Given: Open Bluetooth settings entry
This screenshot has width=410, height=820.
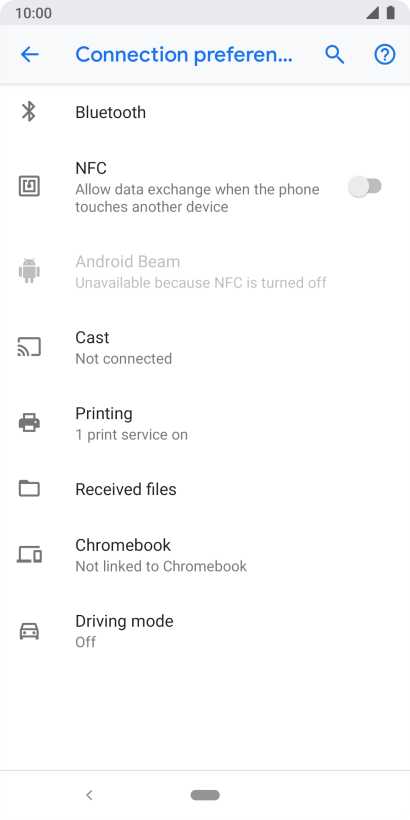Looking at the screenshot, I should point(205,112).
